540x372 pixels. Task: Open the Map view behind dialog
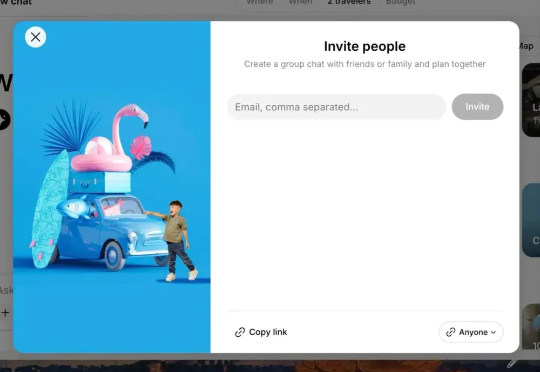pos(526,46)
